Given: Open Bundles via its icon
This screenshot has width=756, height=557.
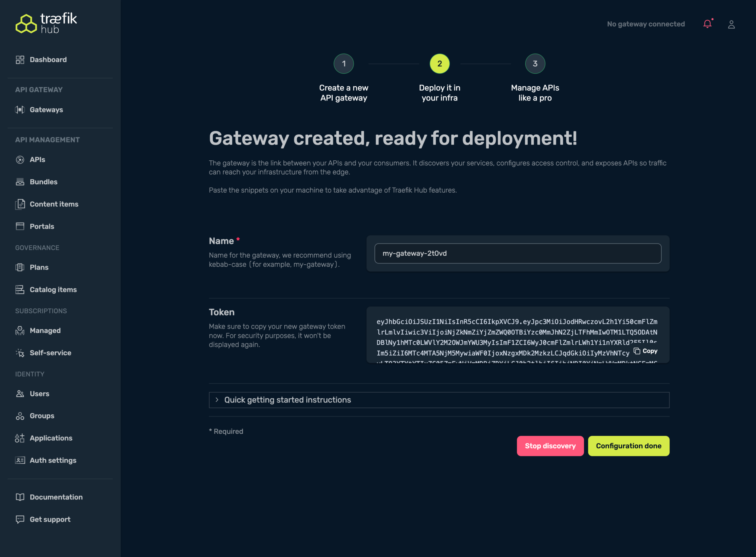Looking at the screenshot, I should [x=20, y=182].
